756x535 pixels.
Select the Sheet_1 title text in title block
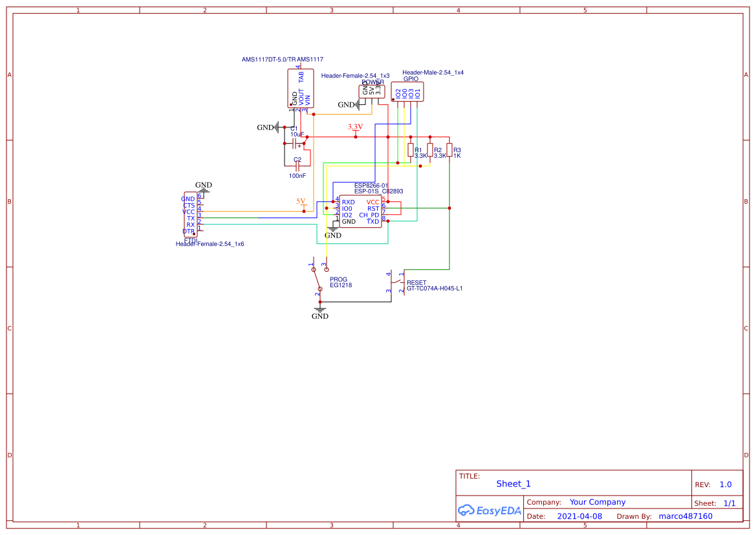pyautogui.click(x=513, y=483)
